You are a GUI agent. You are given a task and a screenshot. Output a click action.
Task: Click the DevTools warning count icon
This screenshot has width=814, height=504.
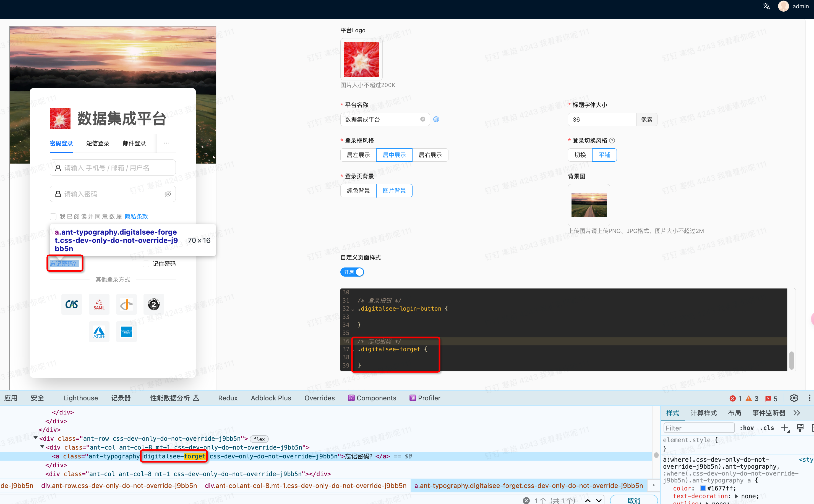coord(749,398)
